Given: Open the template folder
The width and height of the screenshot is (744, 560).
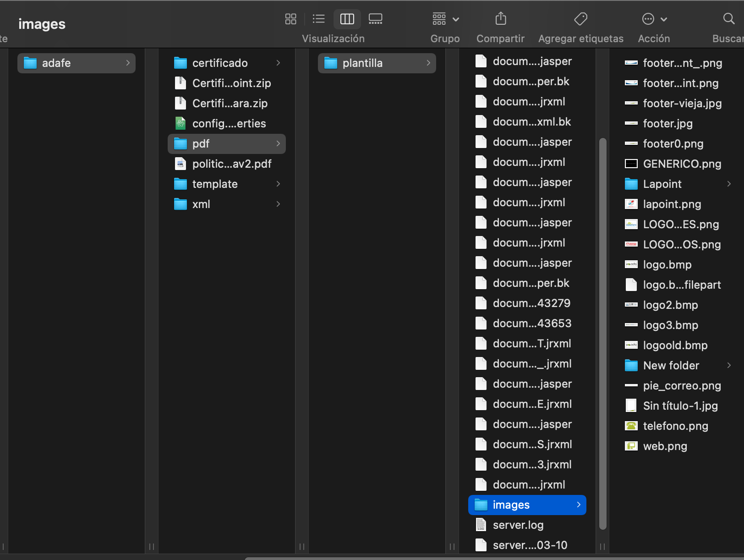Looking at the screenshot, I should pyautogui.click(x=215, y=184).
